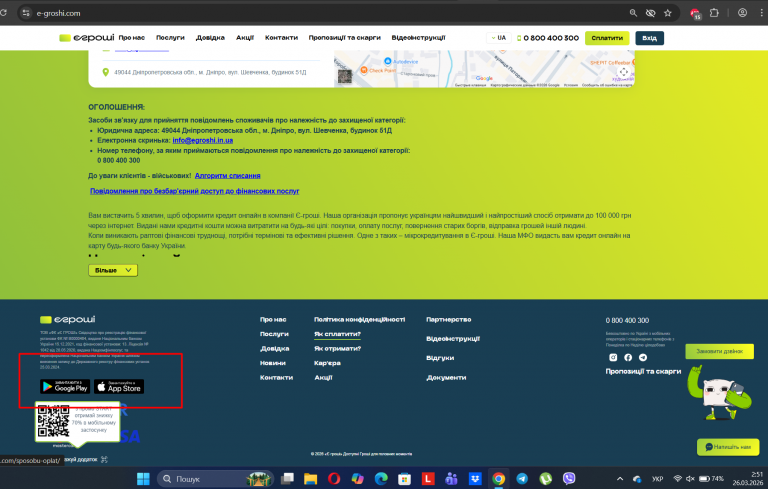The height and width of the screenshot is (489, 768).
Task: Open footer link Довідка
Action: (274, 349)
